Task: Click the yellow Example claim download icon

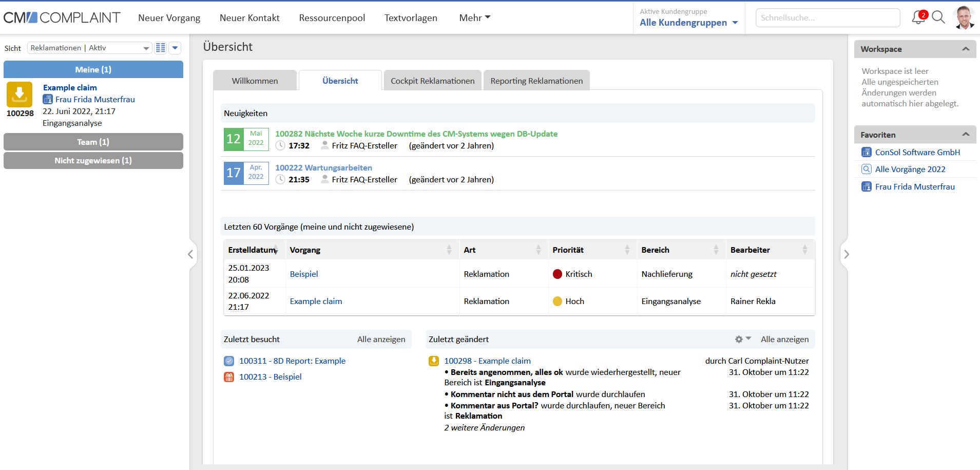Action: coord(20,95)
